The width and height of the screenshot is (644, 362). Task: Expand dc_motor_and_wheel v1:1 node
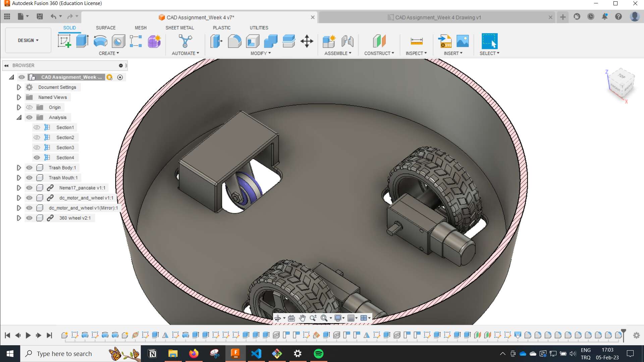point(19,198)
